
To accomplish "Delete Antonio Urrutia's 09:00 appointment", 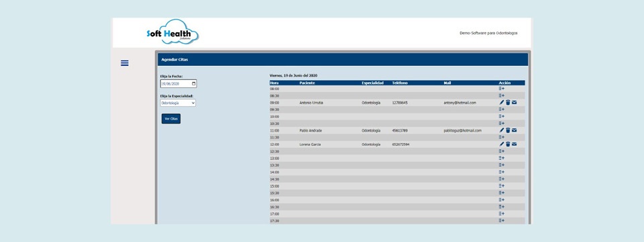I will click(508, 102).
